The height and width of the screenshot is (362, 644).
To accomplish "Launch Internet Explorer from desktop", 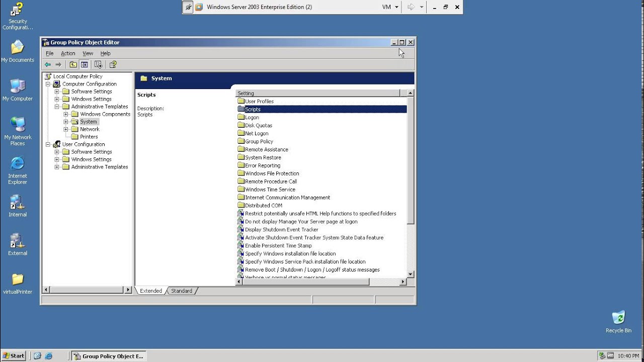I will [x=18, y=170].
